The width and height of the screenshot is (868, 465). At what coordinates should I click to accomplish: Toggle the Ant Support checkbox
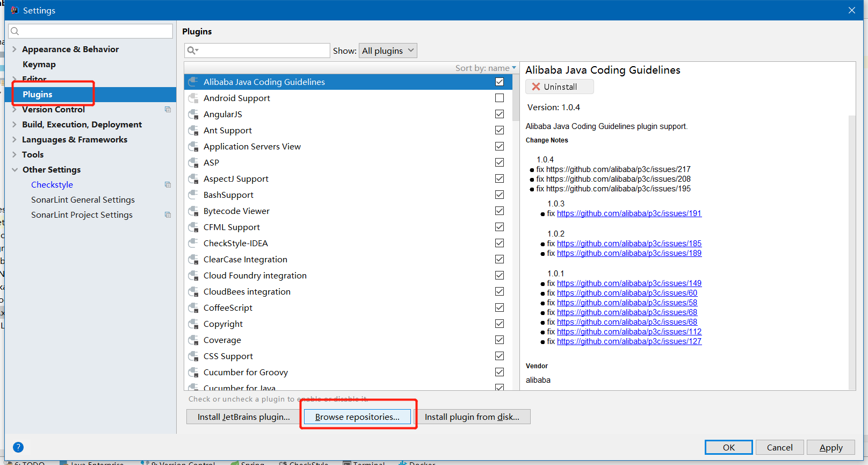click(500, 130)
